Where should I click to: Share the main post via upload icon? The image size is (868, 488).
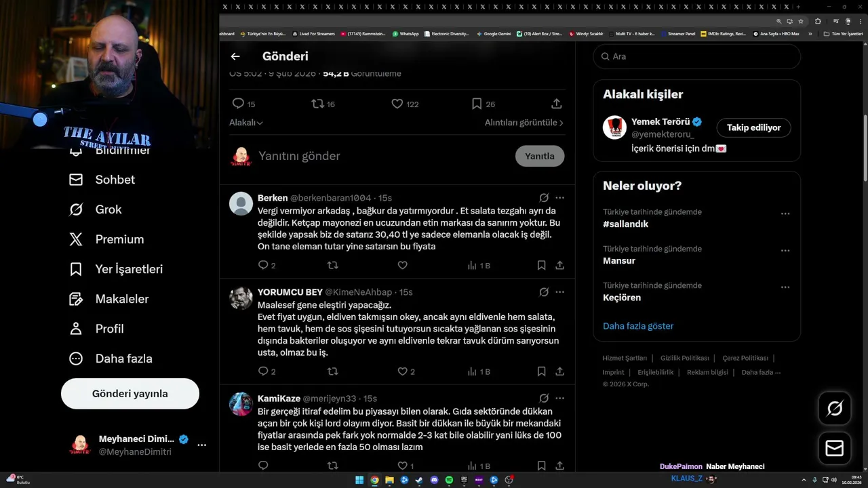pos(556,104)
